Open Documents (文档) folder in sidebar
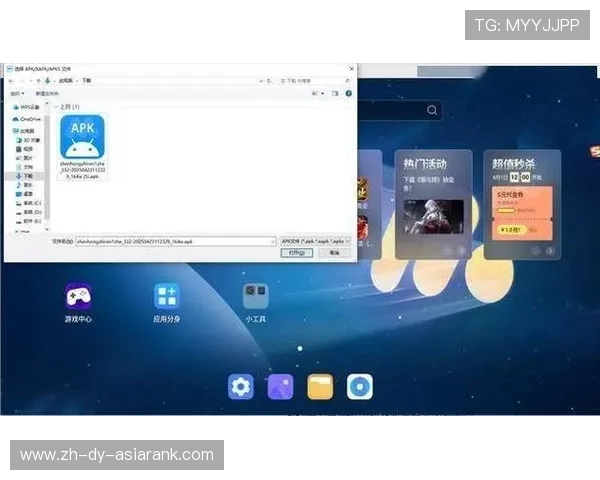This screenshot has width=600, height=480. (x=24, y=167)
